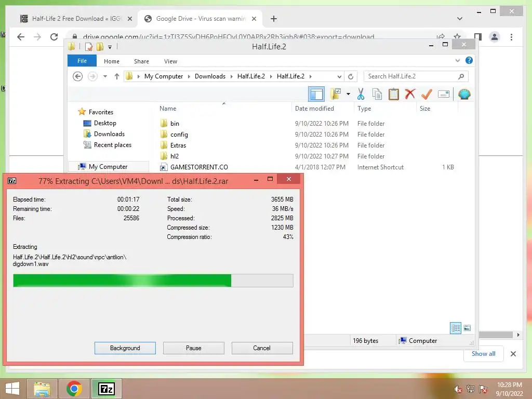
Task: Open the Chrome three-dot menu
Action: tap(511, 37)
